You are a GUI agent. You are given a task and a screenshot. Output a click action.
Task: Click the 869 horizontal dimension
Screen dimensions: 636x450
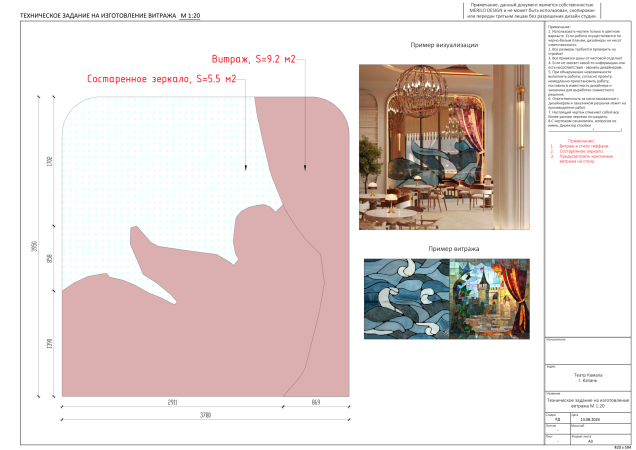(x=316, y=401)
